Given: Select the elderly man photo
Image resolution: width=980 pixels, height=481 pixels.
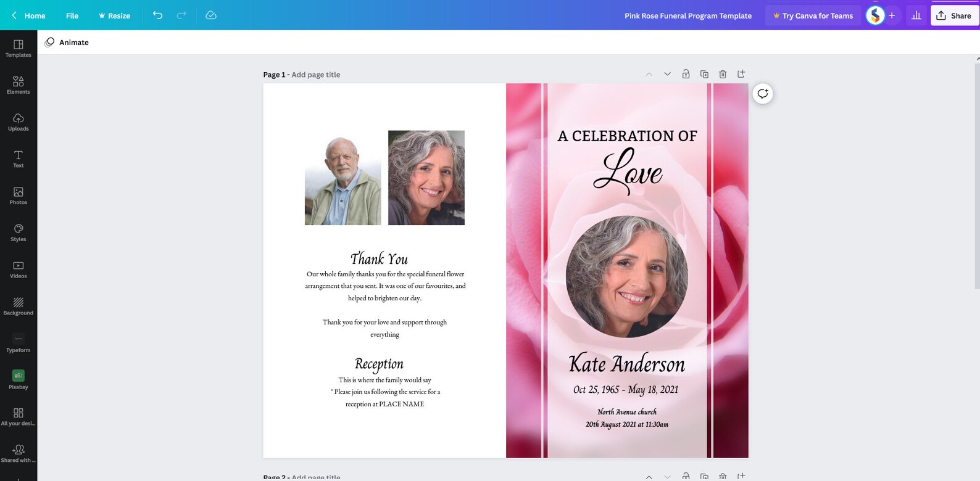Looking at the screenshot, I should (343, 178).
